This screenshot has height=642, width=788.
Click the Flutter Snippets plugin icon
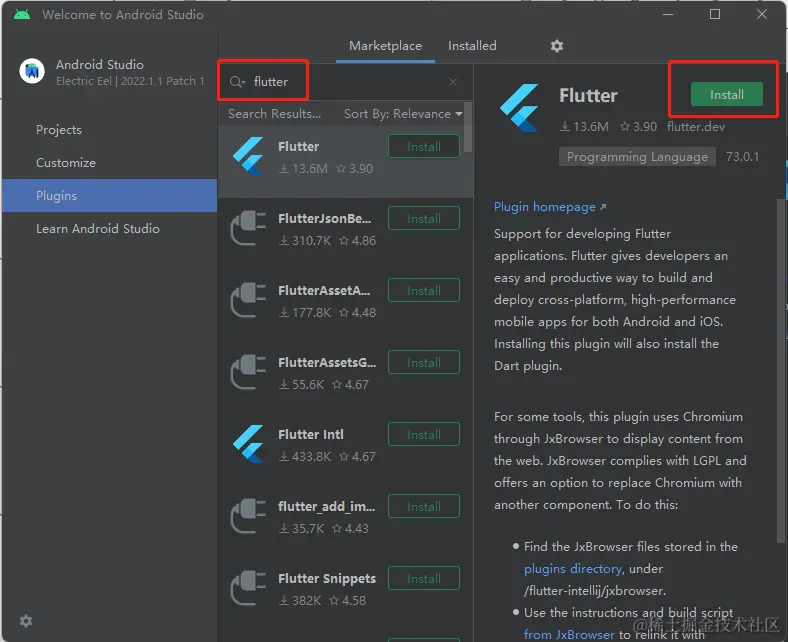click(248, 588)
